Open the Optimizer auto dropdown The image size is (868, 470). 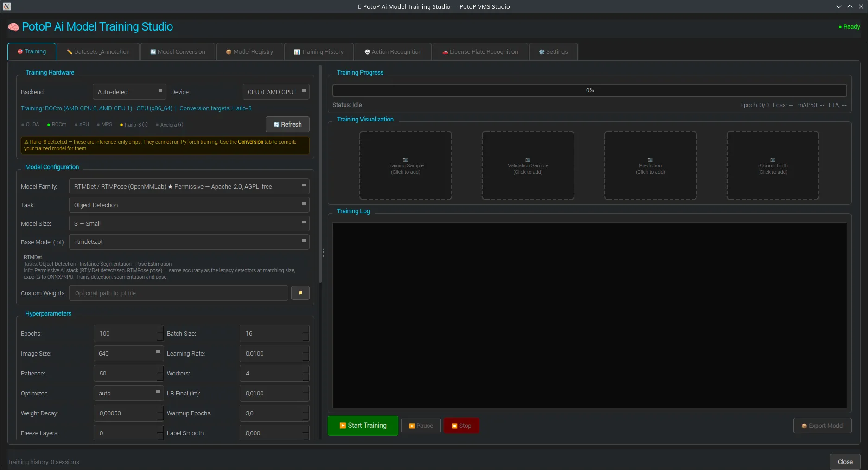129,393
